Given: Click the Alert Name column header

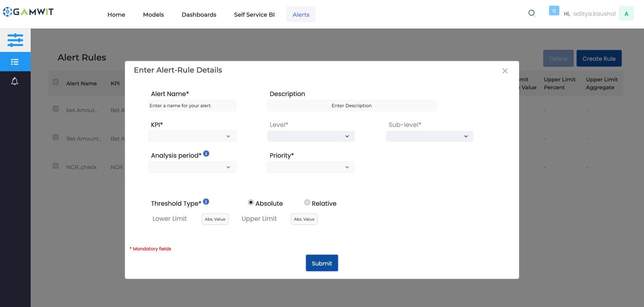Looking at the screenshot, I should coord(81,84).
